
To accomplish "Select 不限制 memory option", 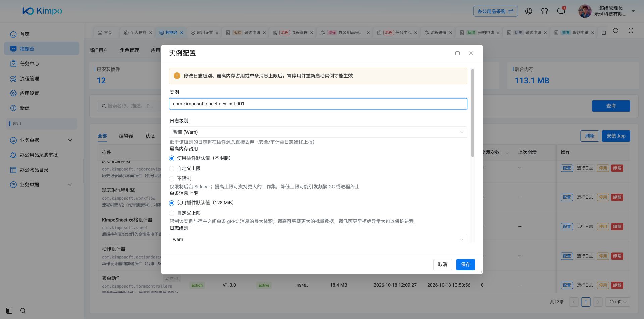I will (172, 179).
